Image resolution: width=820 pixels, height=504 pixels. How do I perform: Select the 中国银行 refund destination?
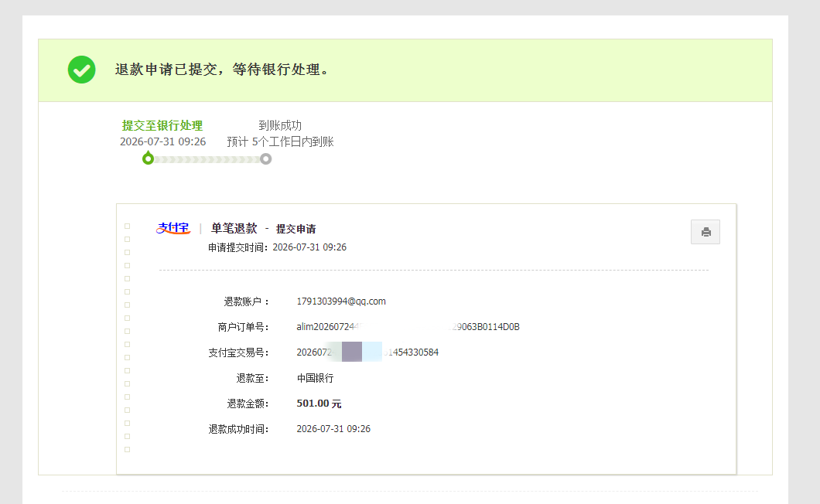(x=315, y=378)
